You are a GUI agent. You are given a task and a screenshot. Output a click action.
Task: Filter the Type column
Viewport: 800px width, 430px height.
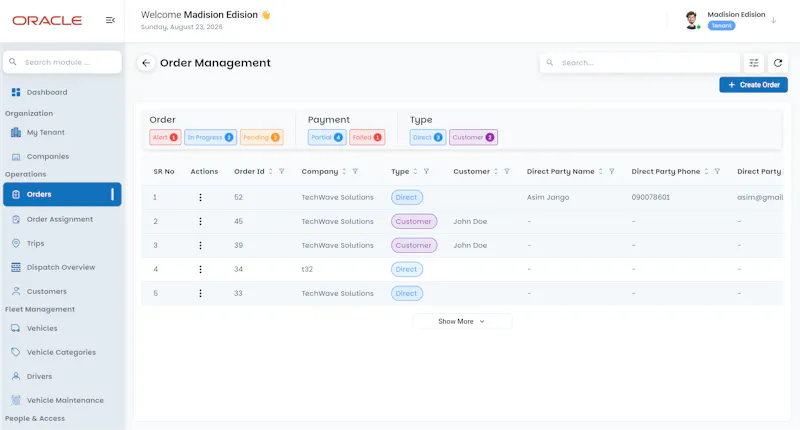pos(426,171)
